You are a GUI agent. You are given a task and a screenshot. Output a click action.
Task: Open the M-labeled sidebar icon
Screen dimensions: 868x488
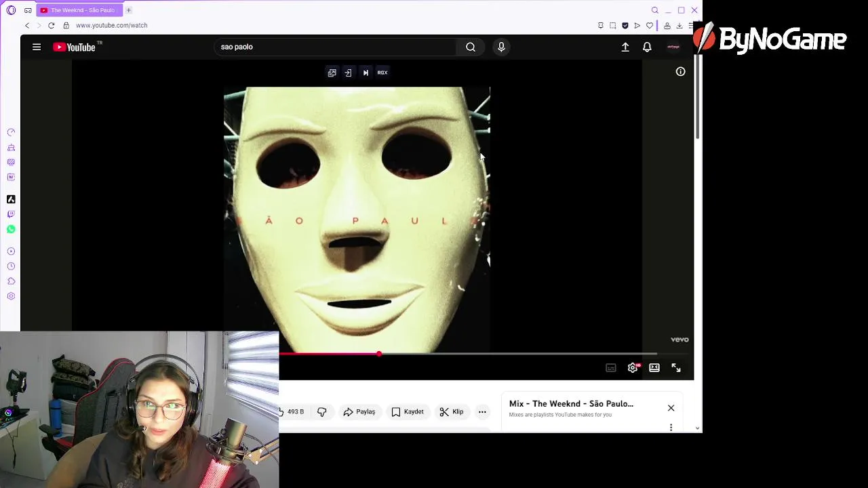[x=11, y=177]
